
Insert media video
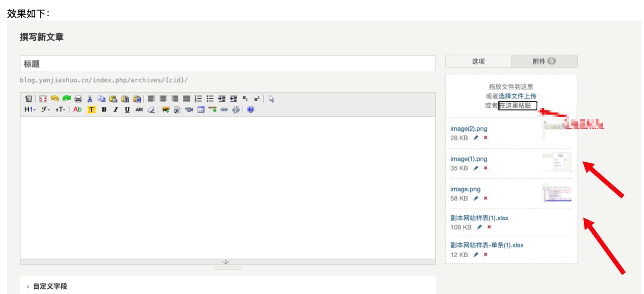(189, 109)
